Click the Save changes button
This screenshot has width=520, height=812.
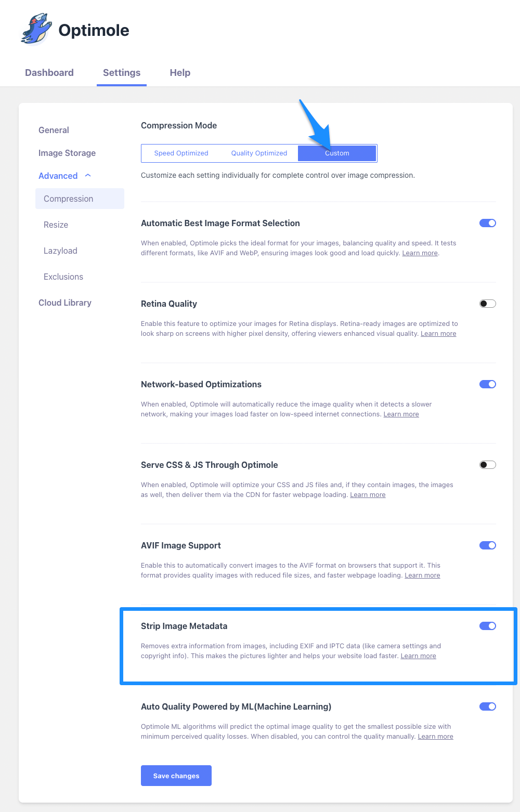click(x=176, y=776)
